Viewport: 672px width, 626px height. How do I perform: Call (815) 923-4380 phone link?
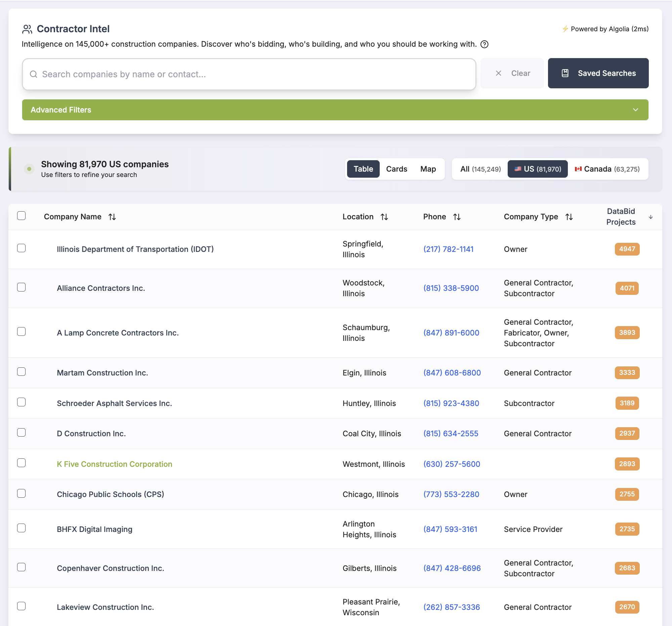coord(451,403)
